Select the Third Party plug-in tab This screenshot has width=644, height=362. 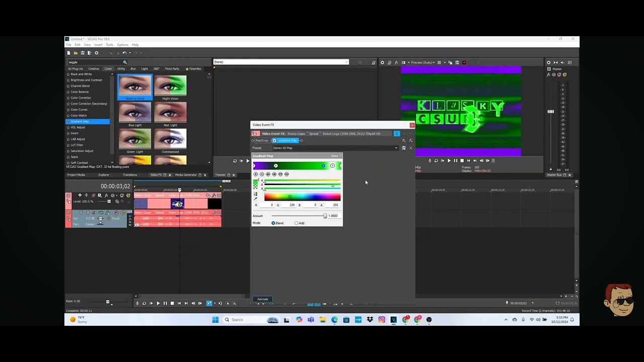172,69
